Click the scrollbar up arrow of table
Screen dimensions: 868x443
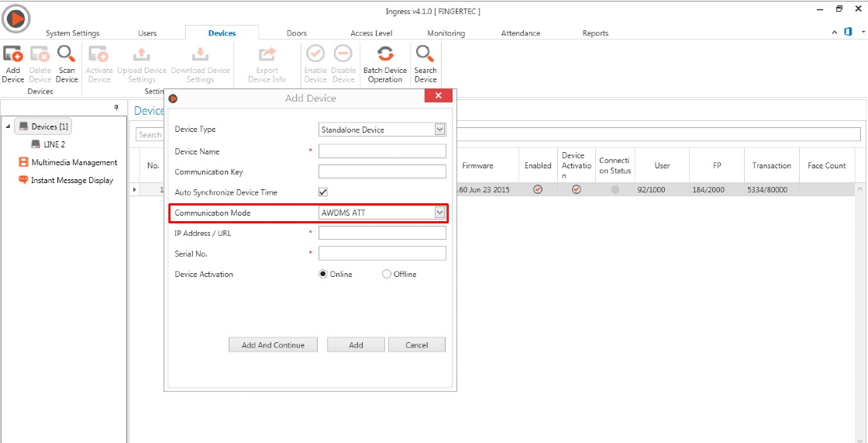(x=861, y=189)
